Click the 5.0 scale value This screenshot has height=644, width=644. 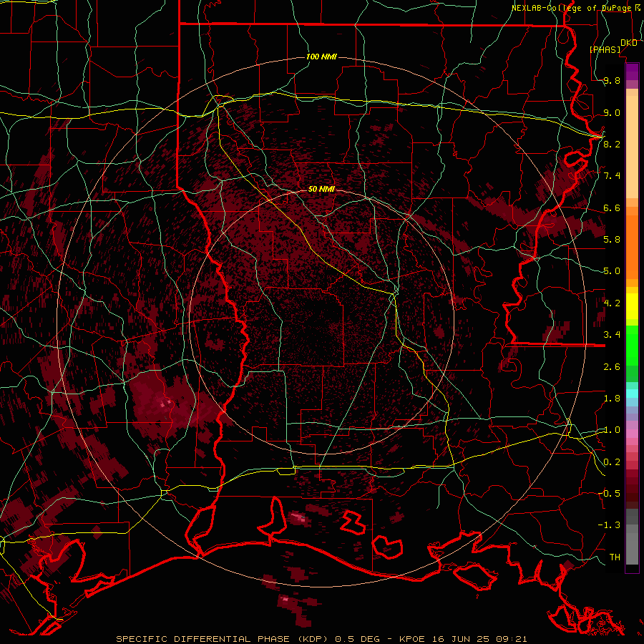(612, 271)
